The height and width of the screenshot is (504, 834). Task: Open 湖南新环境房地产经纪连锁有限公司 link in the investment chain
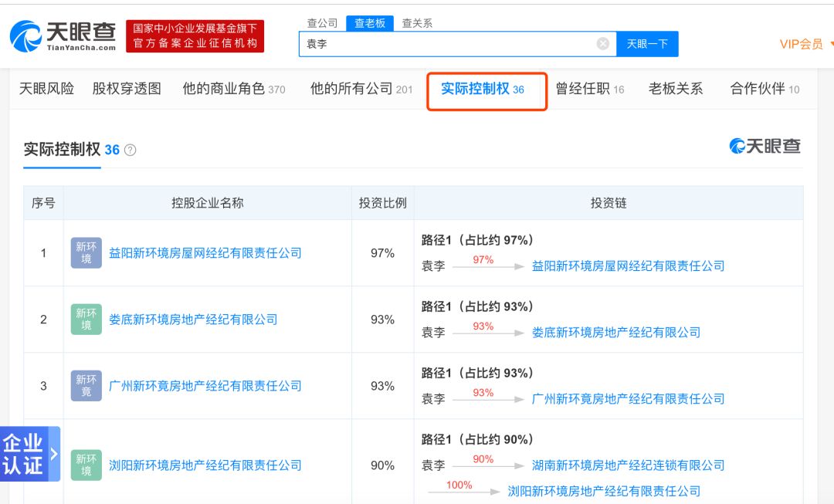coord(628,465)
